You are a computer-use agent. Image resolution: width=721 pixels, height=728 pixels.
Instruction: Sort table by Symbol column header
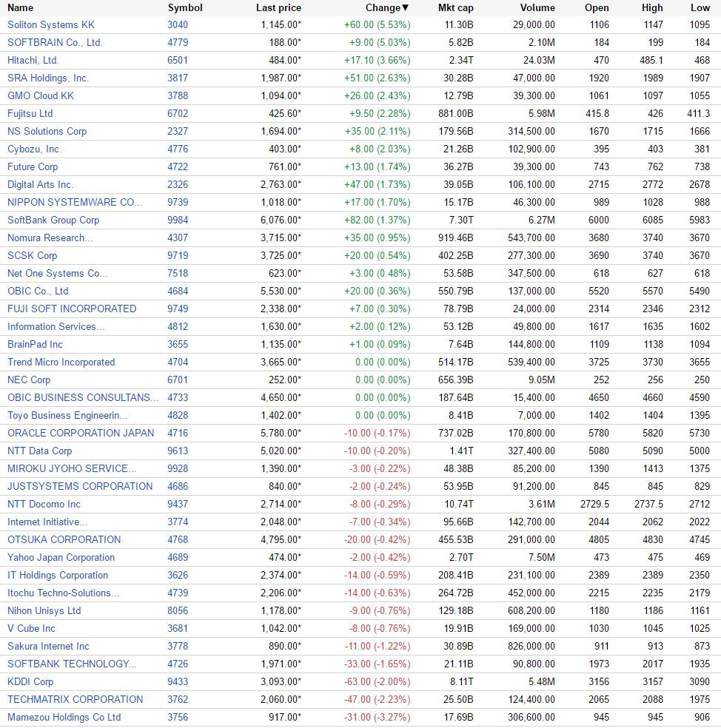(185, 8)
